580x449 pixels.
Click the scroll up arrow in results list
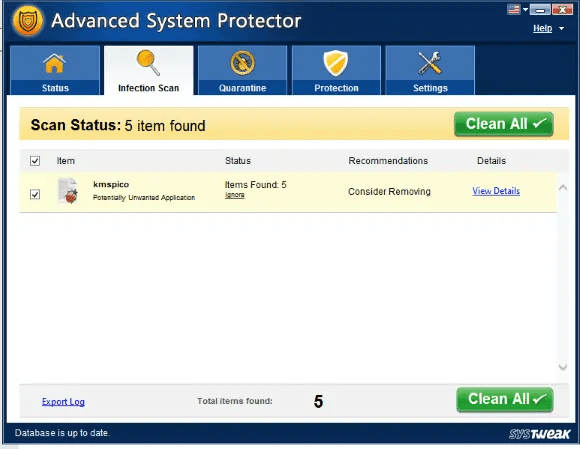563,188
